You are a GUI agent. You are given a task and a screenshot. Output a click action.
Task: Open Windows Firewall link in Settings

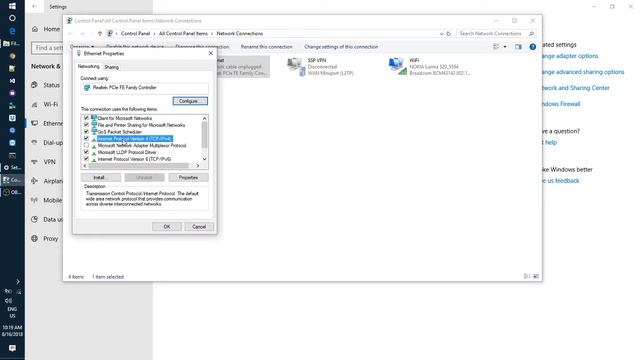pos(560,104)
